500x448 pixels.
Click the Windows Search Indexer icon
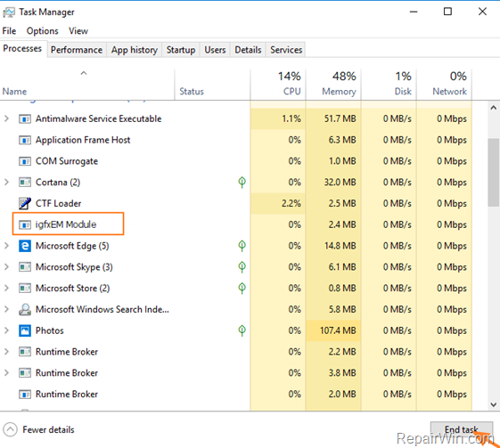tap(25, 309)
